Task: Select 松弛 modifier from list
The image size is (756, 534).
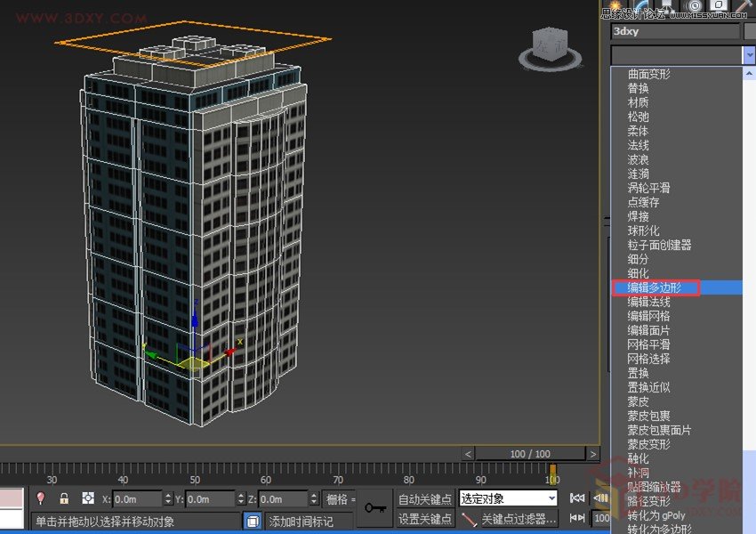Action: point(638,117)
